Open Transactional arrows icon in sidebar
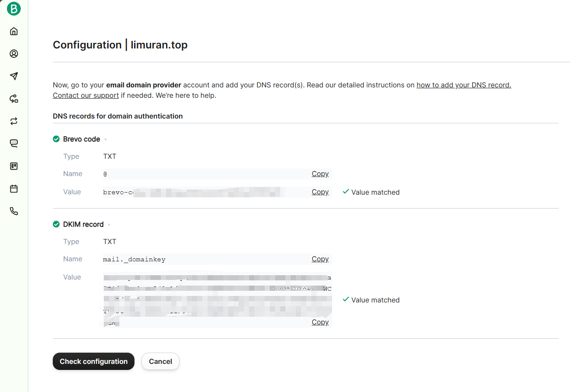Viewport: 570px width, 392px height. tap(14, 121)
